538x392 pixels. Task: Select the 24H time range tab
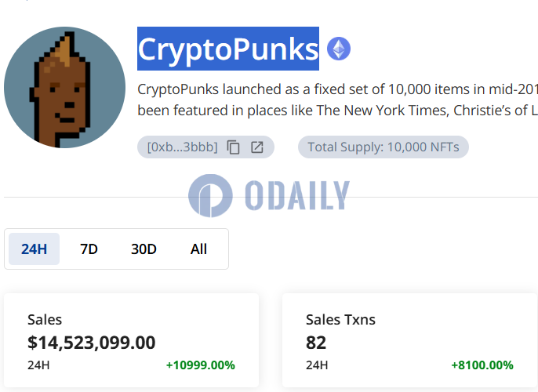click(34, 249)
